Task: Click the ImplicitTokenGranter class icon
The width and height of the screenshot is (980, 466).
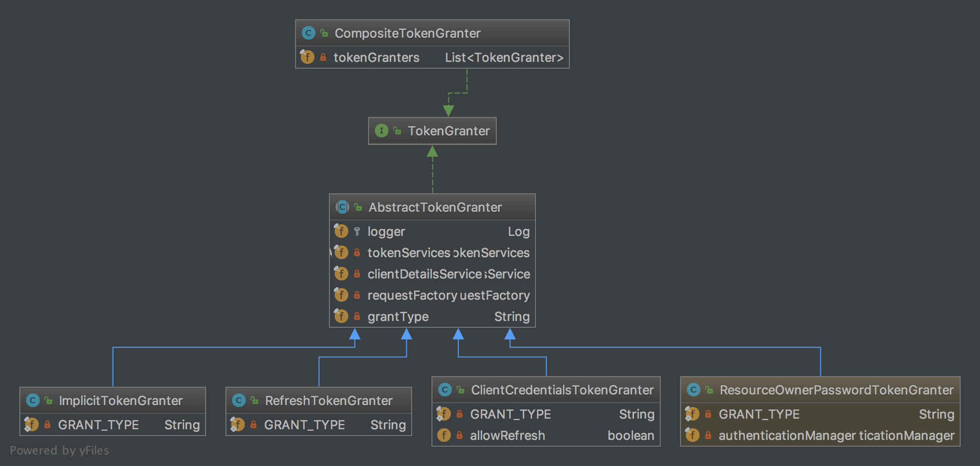Action: (32, 400)
